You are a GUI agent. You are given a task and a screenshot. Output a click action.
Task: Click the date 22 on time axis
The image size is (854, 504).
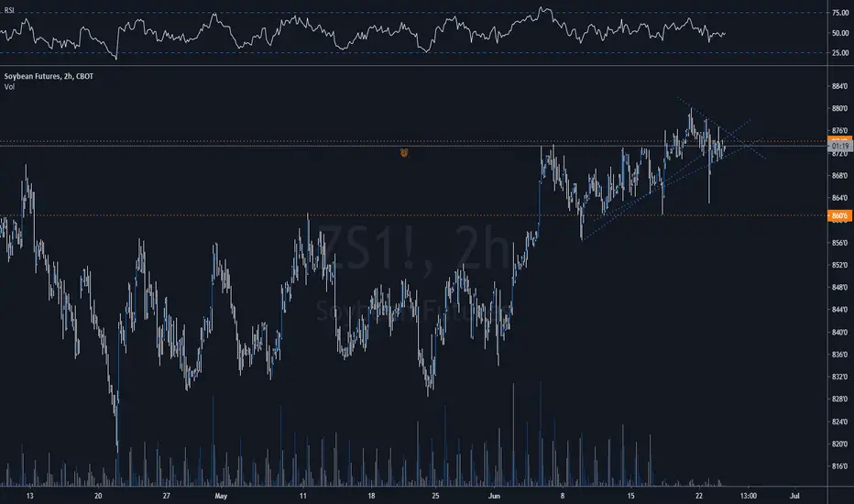pos(699,496)
